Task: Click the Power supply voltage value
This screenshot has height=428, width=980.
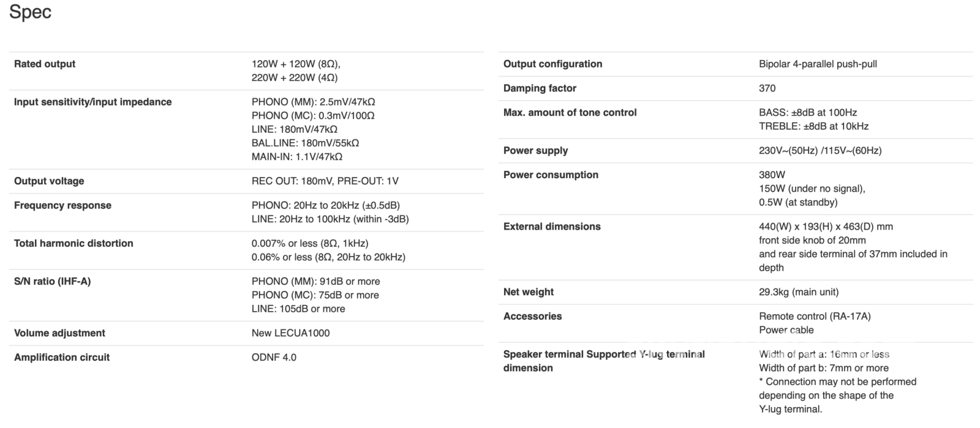Action: [x=820, y=151]
